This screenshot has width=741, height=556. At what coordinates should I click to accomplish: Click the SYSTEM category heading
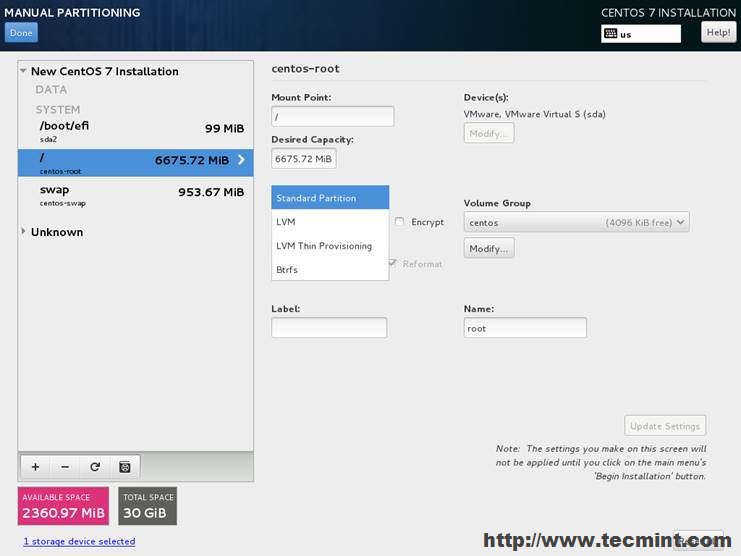pos(58,110)
